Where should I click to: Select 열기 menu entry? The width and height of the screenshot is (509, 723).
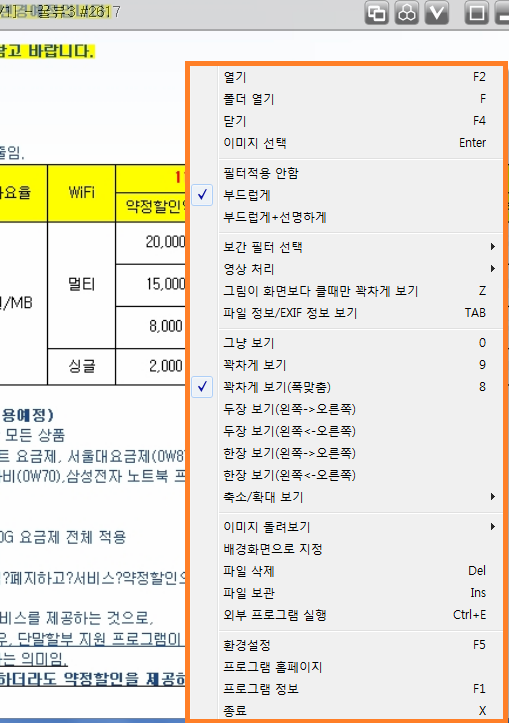coord(361,77)
